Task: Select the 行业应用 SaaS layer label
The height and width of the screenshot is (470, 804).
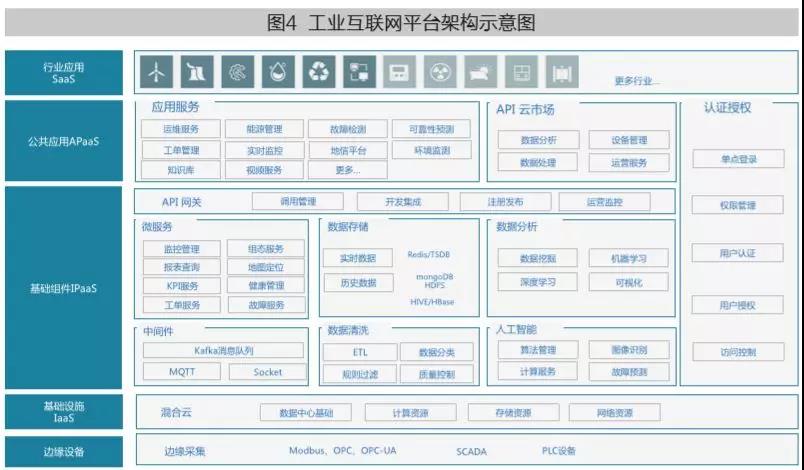Action: point(64,73)
